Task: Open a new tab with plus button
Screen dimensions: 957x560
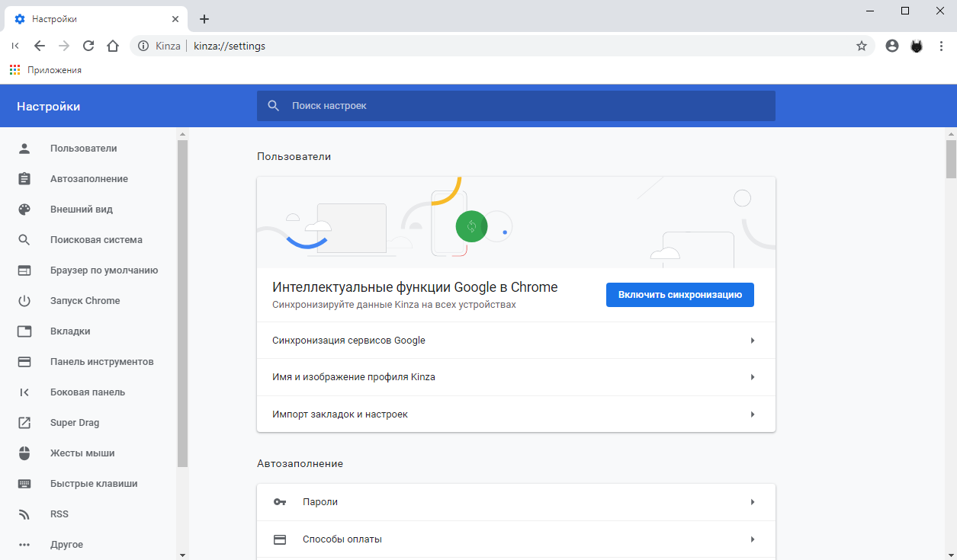Action: 204,19
